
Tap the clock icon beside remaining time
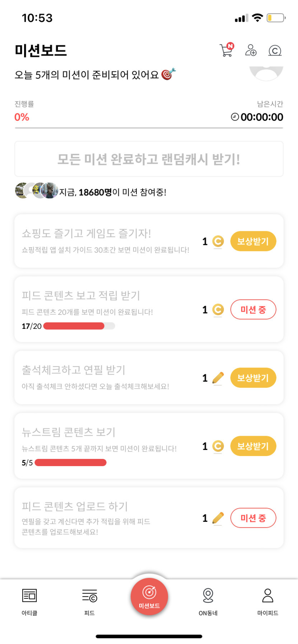click(235, 117)
